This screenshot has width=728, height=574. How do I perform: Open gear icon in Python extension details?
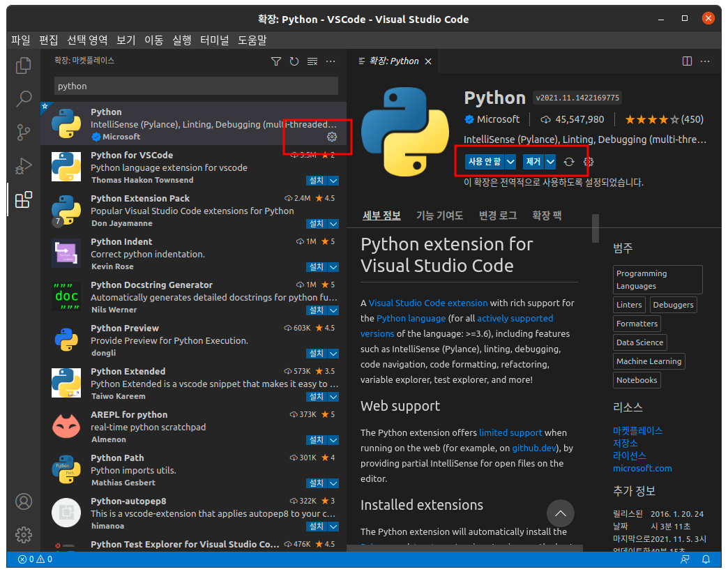click(589, 162)
